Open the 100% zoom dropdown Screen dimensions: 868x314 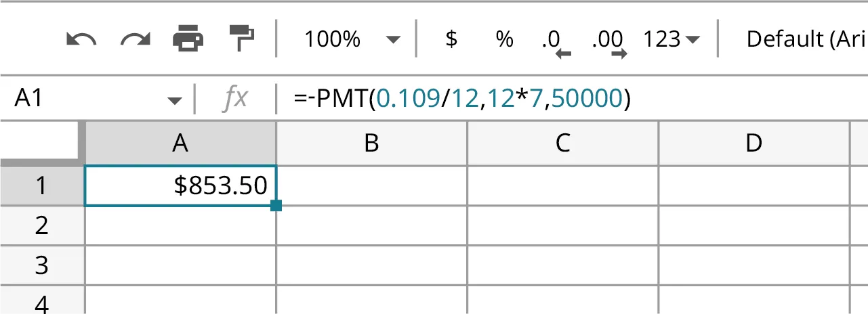352,39
